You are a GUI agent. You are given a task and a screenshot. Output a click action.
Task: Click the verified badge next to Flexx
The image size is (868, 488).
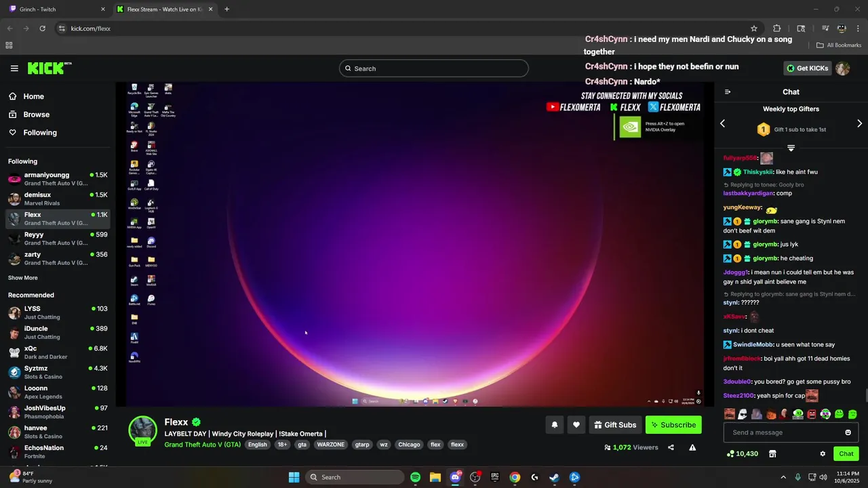click(x=196, y=422)
